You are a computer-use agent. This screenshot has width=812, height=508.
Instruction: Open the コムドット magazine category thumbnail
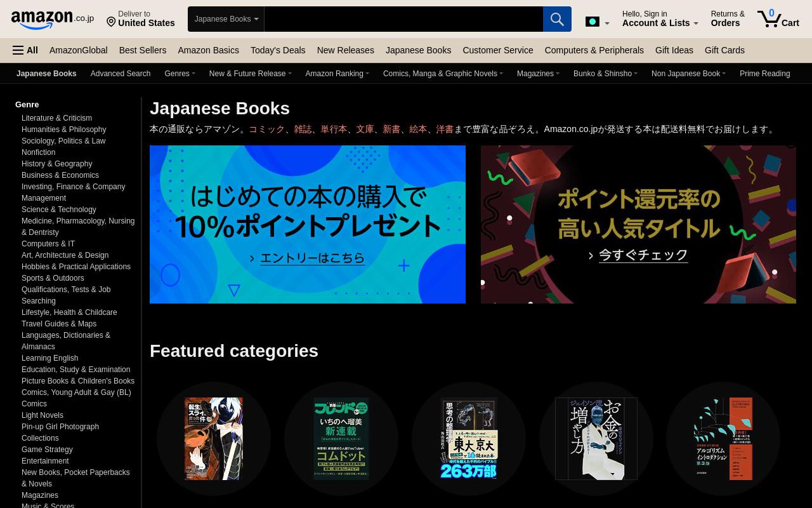tap(341, 439)
